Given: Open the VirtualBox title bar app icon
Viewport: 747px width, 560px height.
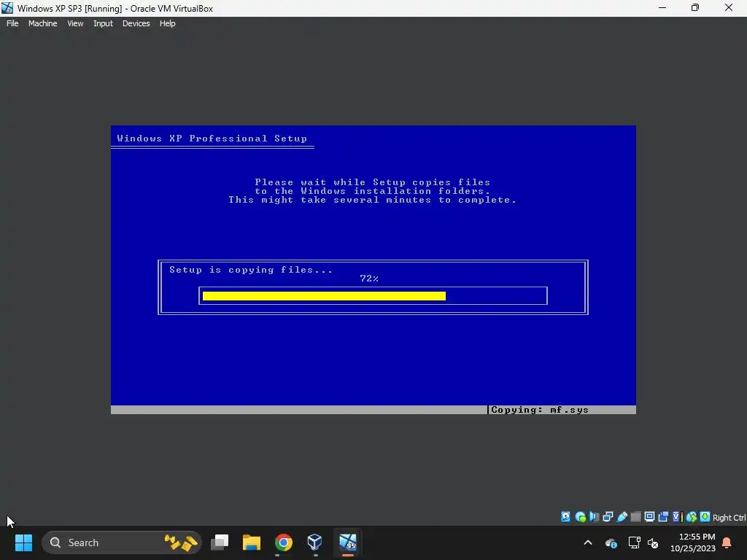Looking at the screenshot, I should click(x=7, y=8).
